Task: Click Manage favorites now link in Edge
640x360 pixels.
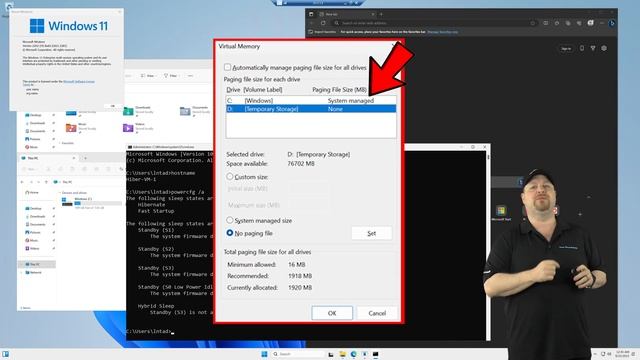Action: 443,31
